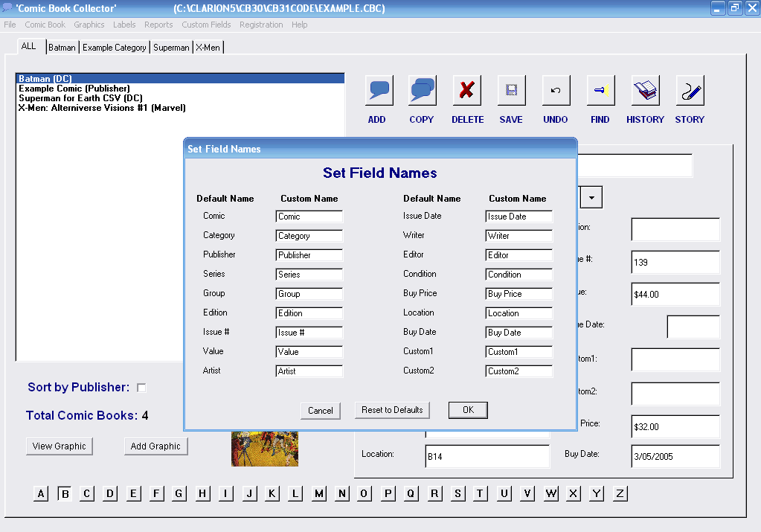The height and width of the screenshot is (532, 761).
Task: Select the DELETE icon
Action: tap(467, 89)
